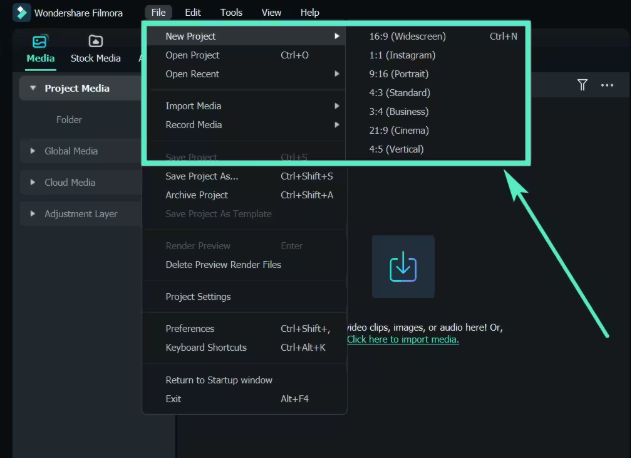Click the Cloud Media label
The height and width of the screenshot is (458, 631).
click(x=70, y=182)
